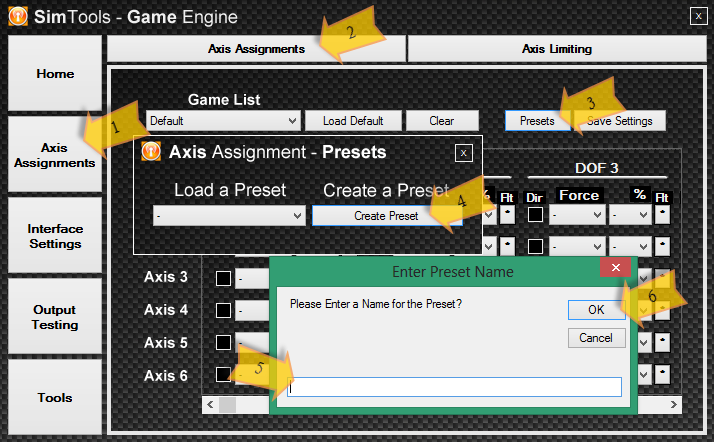Click DOF 2 Flt dot button in first row
Viewport: 714px width, 442px height.
coord(507,214)
